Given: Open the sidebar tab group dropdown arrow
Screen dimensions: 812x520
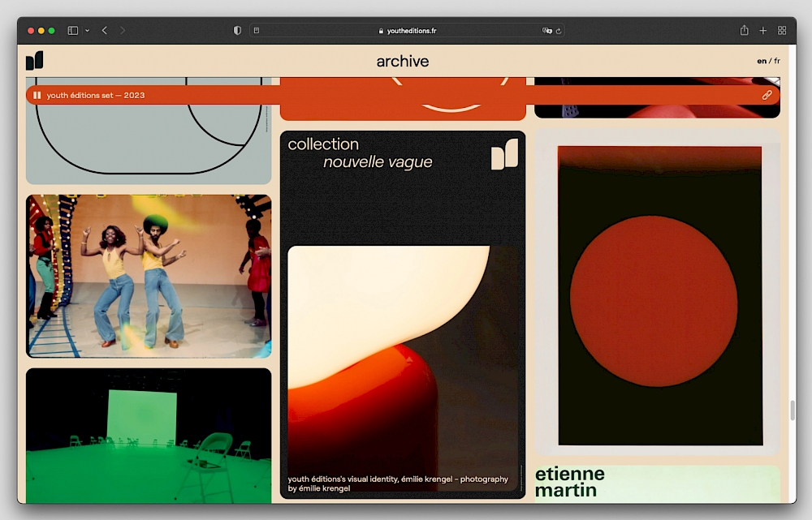Looking at the screenshot, I should [87, 31].
